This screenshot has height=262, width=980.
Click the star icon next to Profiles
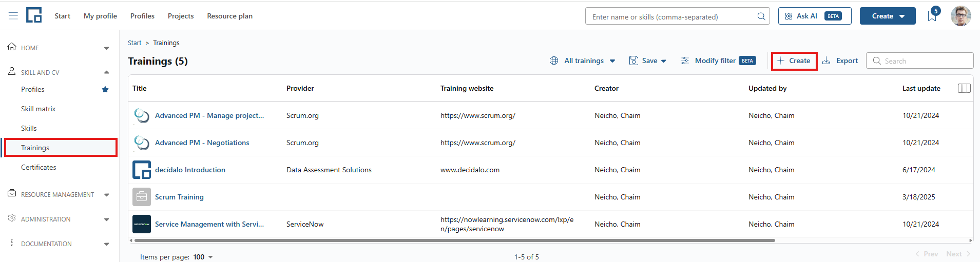point(105,89)
